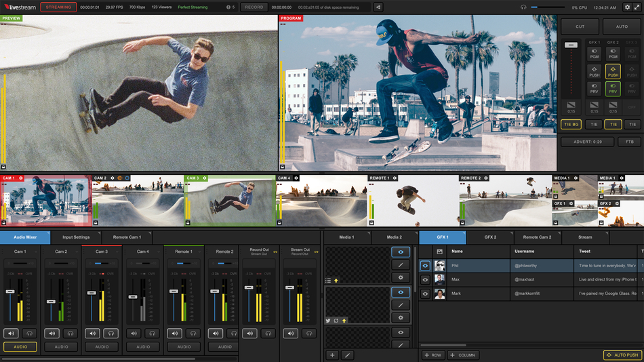Open the share icon next to disk space

(378, 7)
